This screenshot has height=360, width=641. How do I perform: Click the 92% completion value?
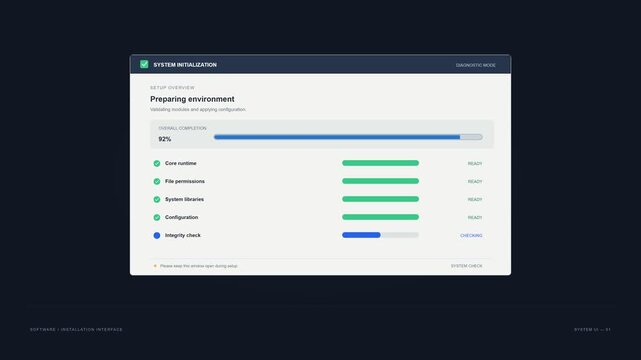[x=165, y=139]
